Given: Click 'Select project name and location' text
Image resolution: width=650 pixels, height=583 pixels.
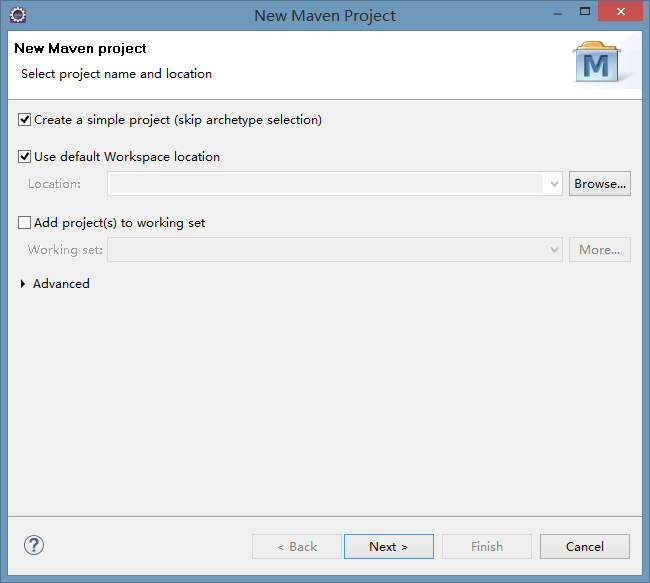Looking at the screenshot, I should click(x=116, y=74).
